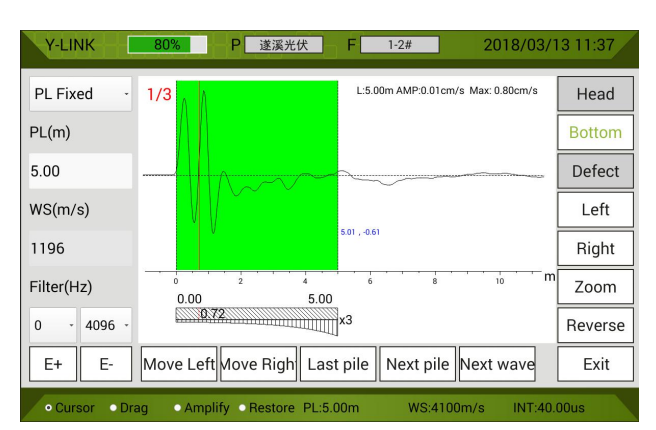This screenshot has height=430, width=656.
Task: Expand the low filter 0 Hz dropdown
Action: point(53,325)
